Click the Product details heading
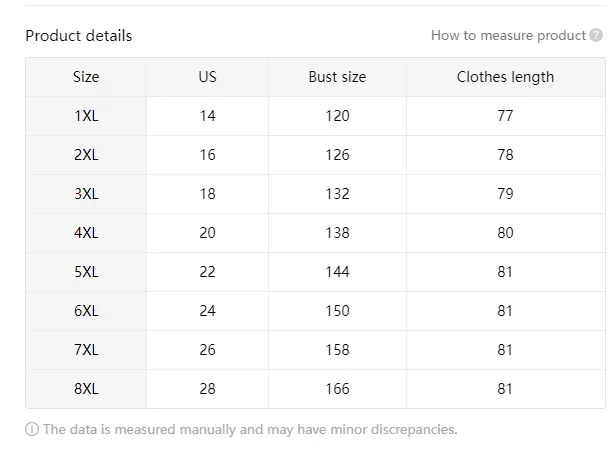Viewport: 609px width, 453px height. pos(78,35)
